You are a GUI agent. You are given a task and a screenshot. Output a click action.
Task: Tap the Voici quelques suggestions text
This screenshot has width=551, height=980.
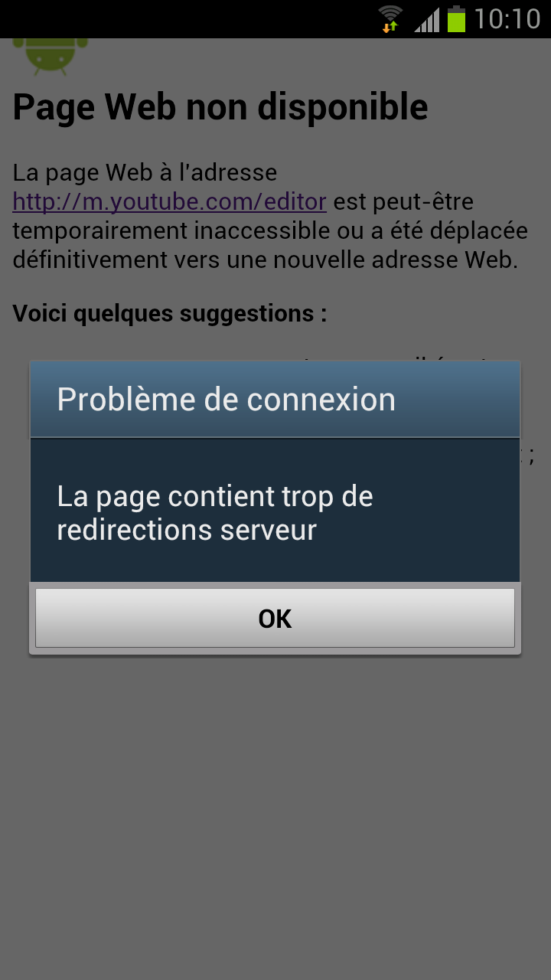[x=170, y=313]
